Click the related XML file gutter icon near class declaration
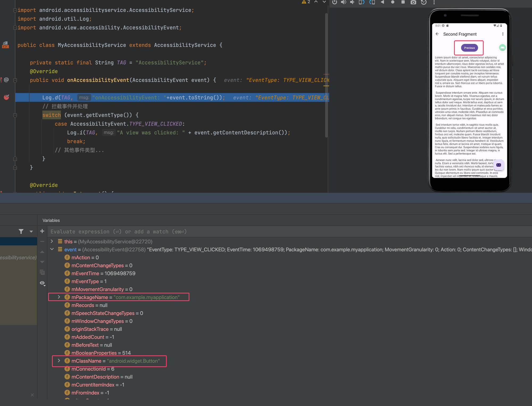532x406 pixels. pyautogui.click(x=5, y=45)
